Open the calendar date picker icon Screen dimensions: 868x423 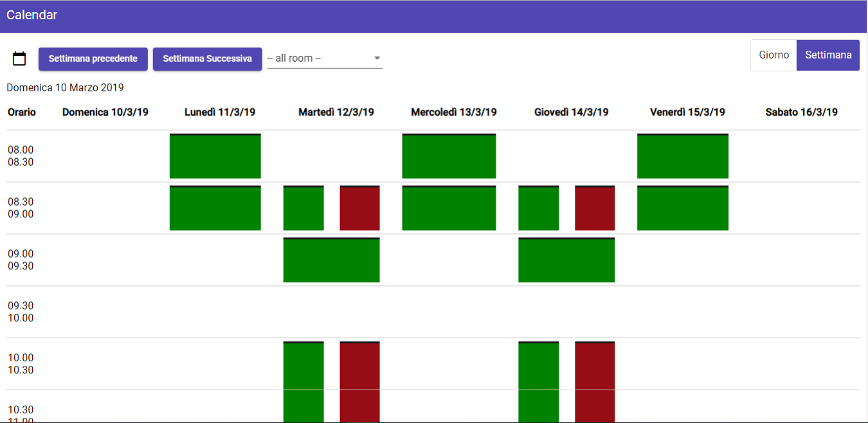19,59
